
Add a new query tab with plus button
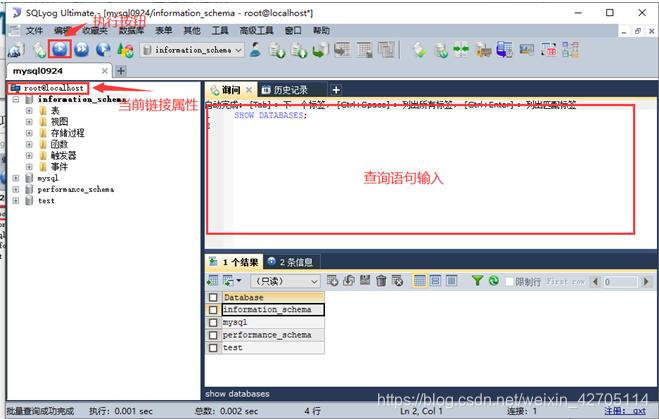pyautogui.click(x=336, y=90)
